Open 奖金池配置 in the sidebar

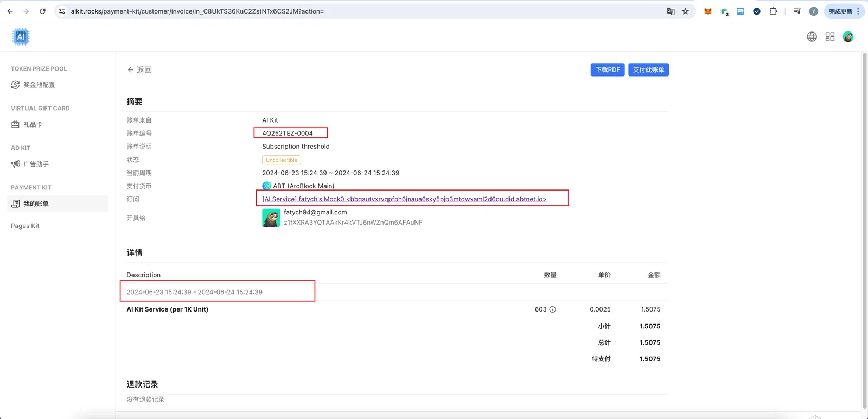(x=58, y=85)
